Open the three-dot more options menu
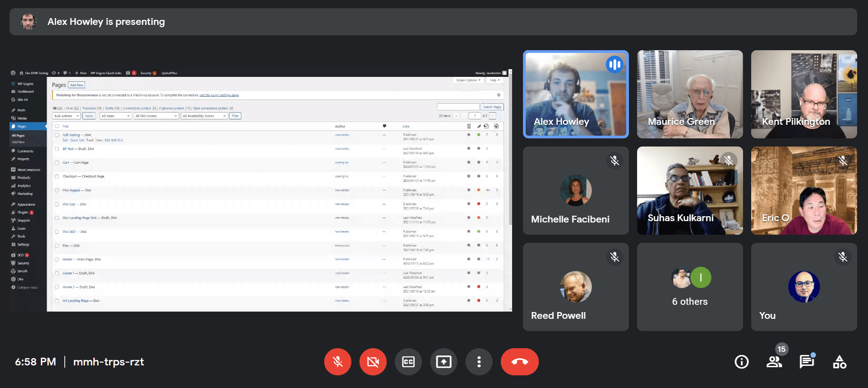Viewport: 868px width, 388px height. 479,362
